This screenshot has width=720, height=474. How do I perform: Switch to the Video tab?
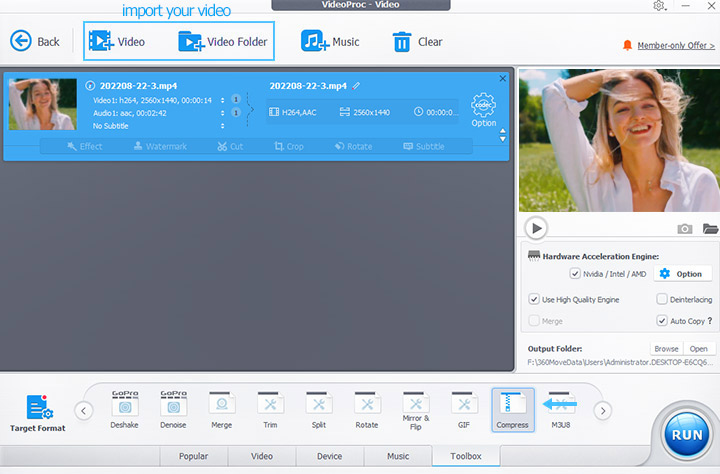[x=262, y=456]
